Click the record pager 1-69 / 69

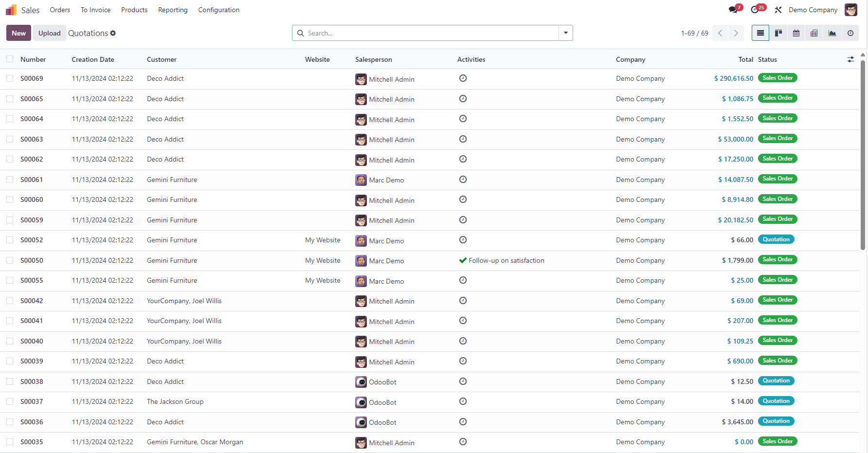(695, 33)
